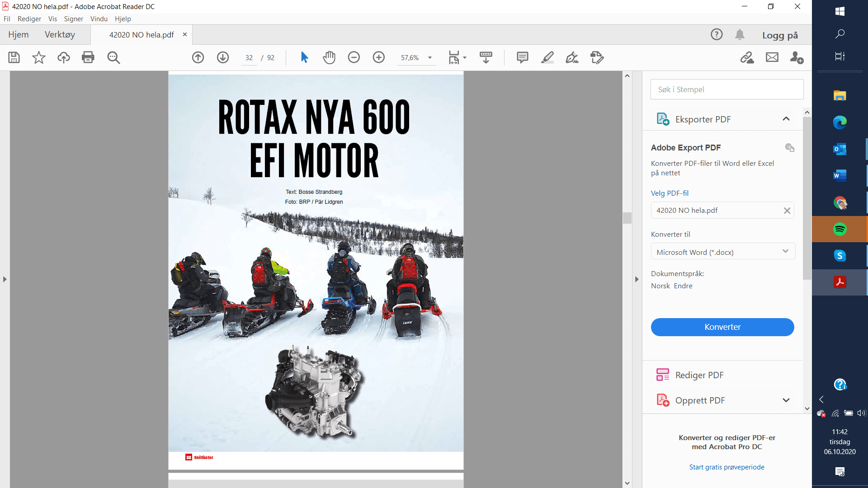868x488 pixels.
Task: Share the file with other people icon
Action: tap(797, 57)
